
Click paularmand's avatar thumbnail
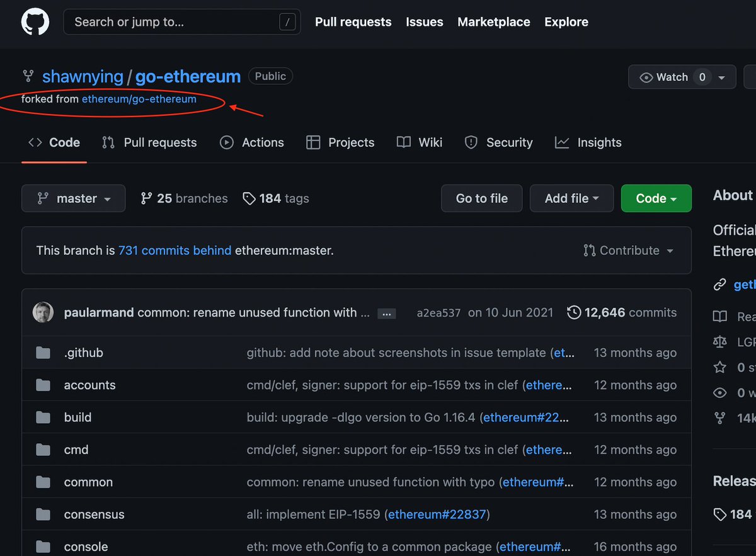[x=43, y=312]
